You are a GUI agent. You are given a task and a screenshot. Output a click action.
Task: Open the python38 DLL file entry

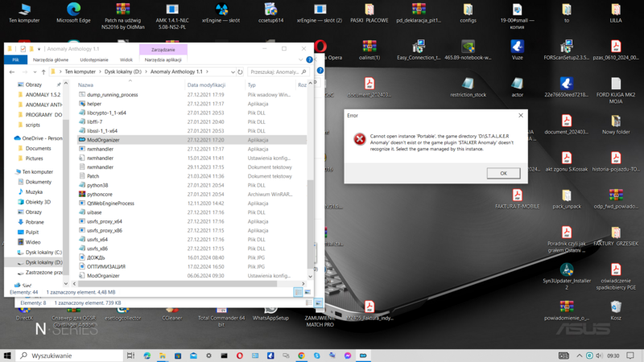point(97,185)
